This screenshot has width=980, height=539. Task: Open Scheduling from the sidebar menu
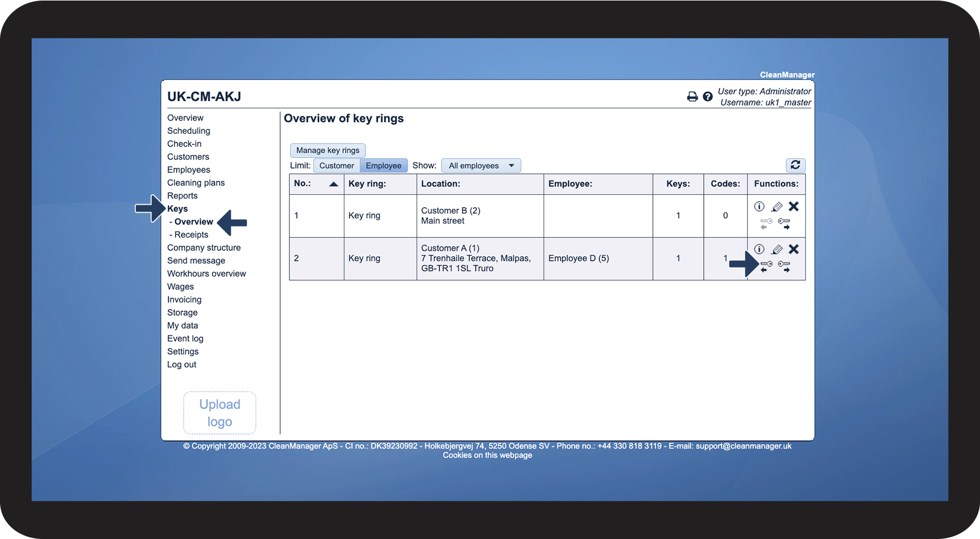tap(189, 131)
